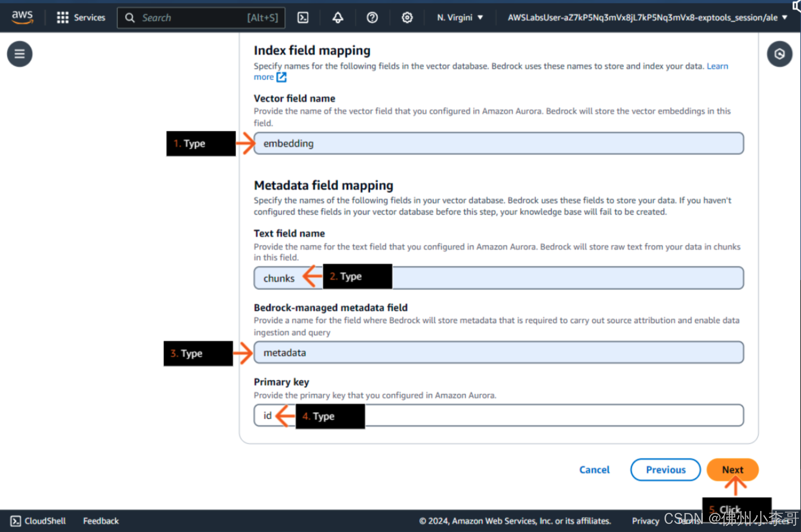Expand the AWSLabsUser account menu

tap(647, 17)
